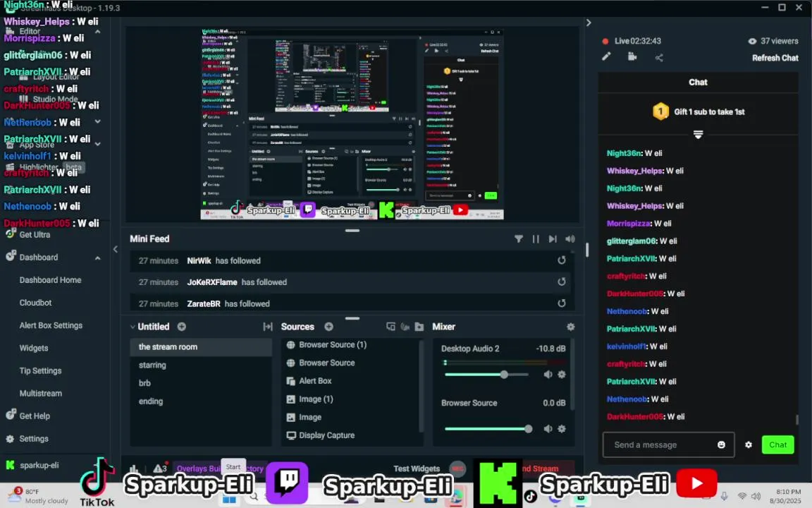Image resolution: width=812 pixels, height=508 pixels.
Task: Click the Get Ultra icon in sidebar
Action: [11, 234]
